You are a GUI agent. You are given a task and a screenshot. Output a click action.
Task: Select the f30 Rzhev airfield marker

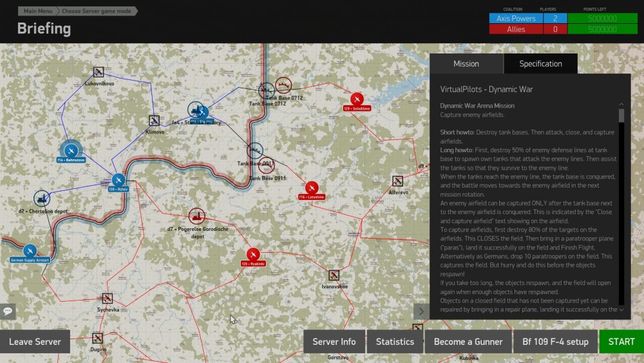point(118,180)
